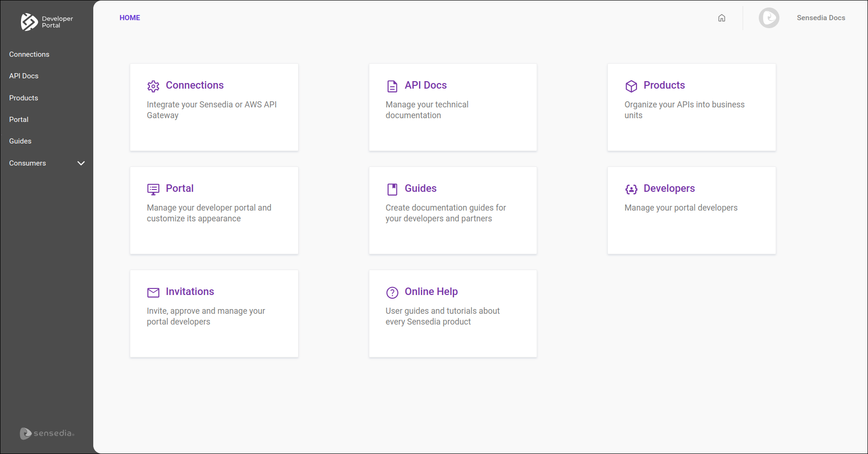Open Guides from the sidebar menu
The height and width of the screenshot is (454, 868).
click(20, 141)
